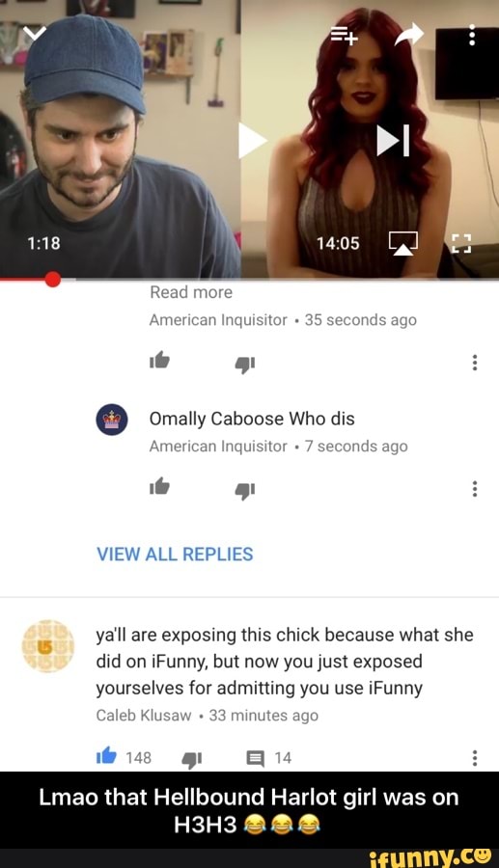The width and height of the screenshot is (499, 868).
Task: Dislike the Omally Caboose reply
Action: (x=245, y=491)
